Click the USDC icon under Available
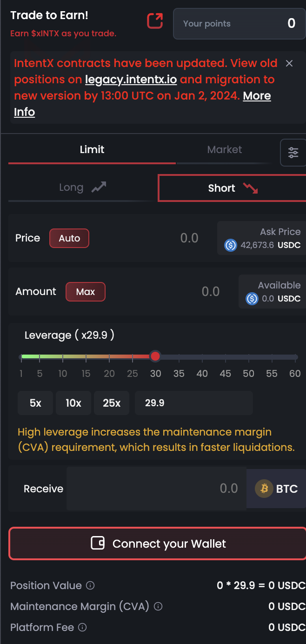Image resolution: width=306 pixels, height=644 pixels. (252, 299)
